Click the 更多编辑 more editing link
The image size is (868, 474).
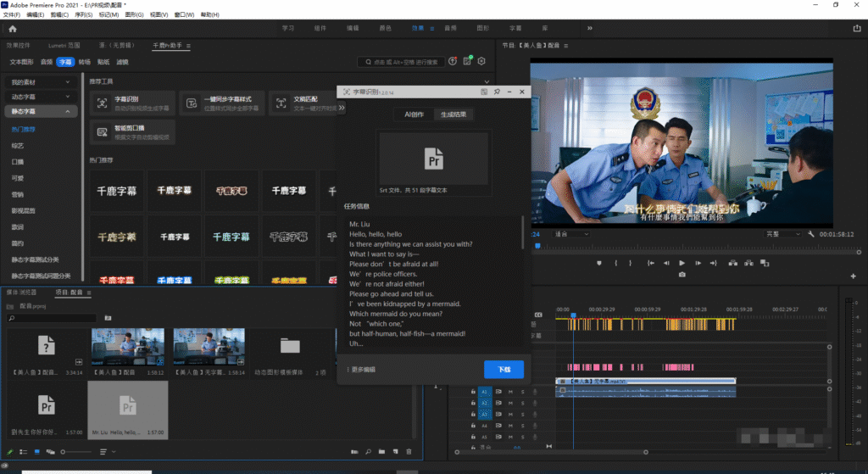[x=362, y=370]
